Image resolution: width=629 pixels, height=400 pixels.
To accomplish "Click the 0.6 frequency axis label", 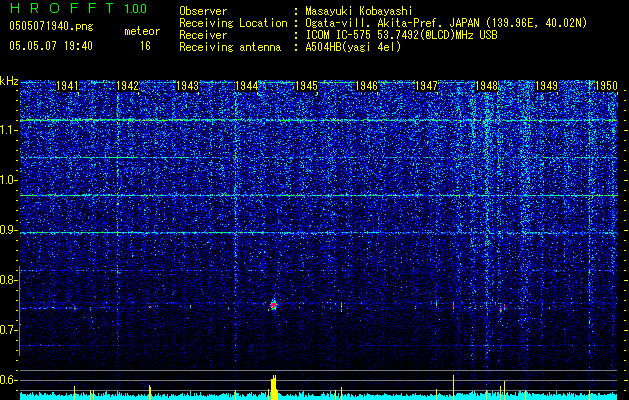I will pos(8,380).
